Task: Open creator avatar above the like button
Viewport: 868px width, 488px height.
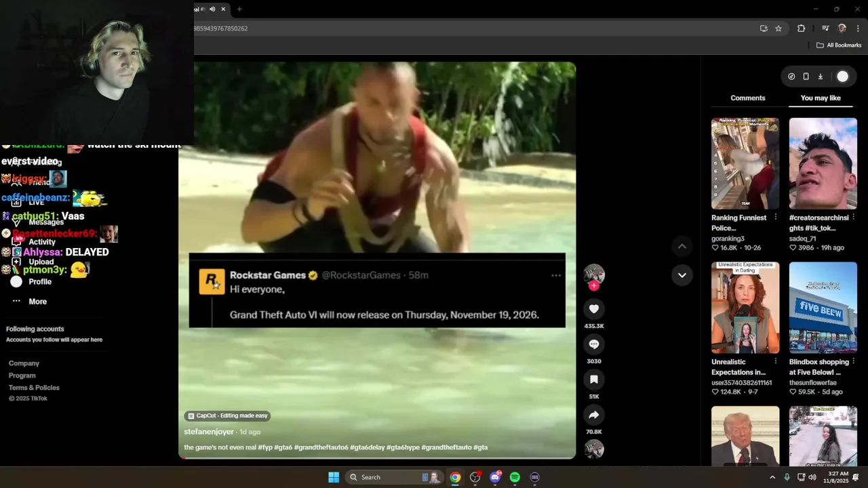Action: pyautogui.click(x=594, y=274)
